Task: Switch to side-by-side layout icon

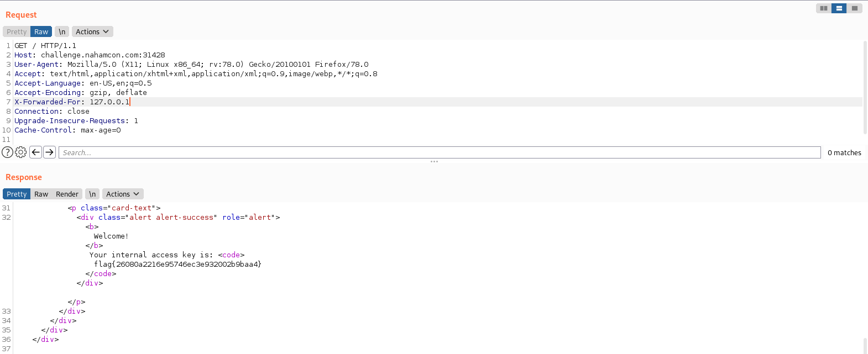Action: click(x=824, y=8)
